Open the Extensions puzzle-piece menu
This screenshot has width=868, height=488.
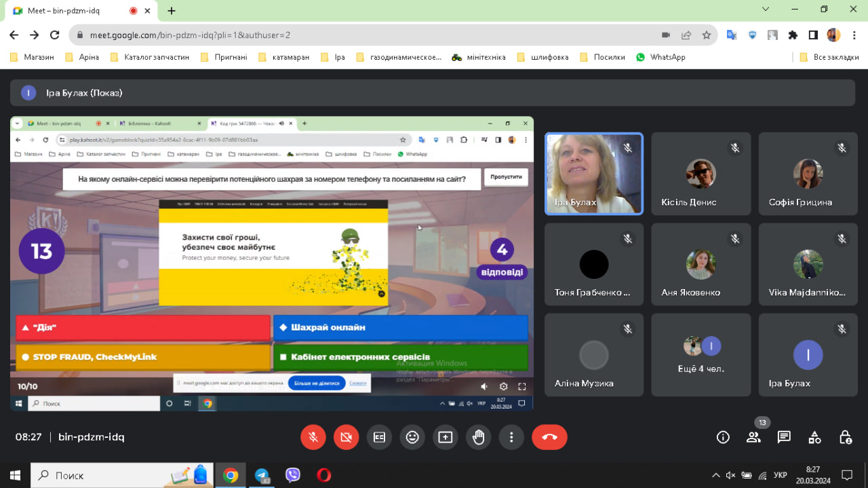click(x=793, y=35)
